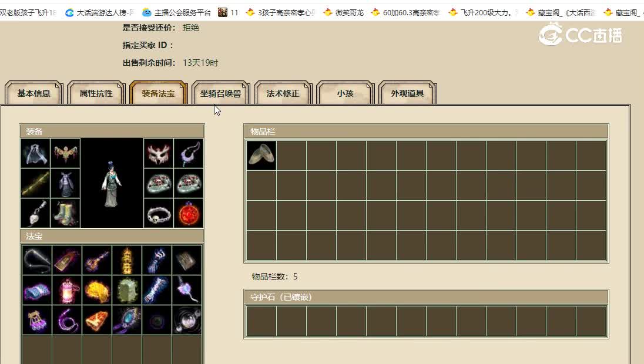The height and width of the screenshot is (364, 644).
Task: Click the 13天19时 remaining time value
Action: (200, 63)
